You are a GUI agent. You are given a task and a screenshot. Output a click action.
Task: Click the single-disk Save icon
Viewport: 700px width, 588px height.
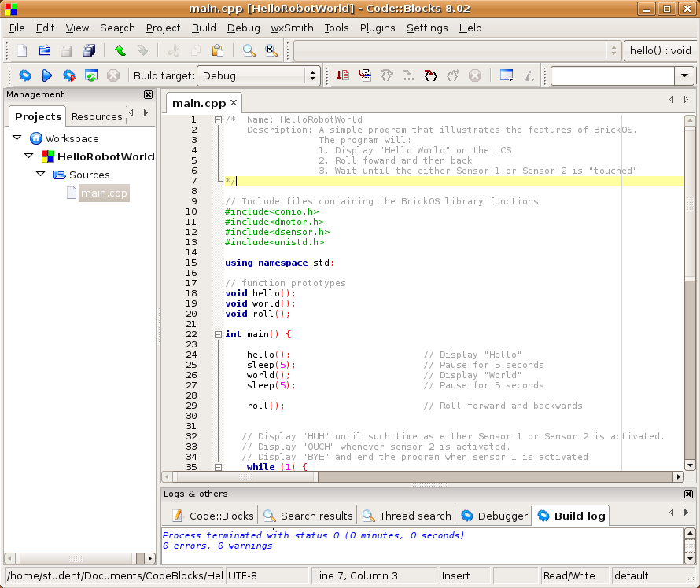pyautogui.click(x=66, y=50)
